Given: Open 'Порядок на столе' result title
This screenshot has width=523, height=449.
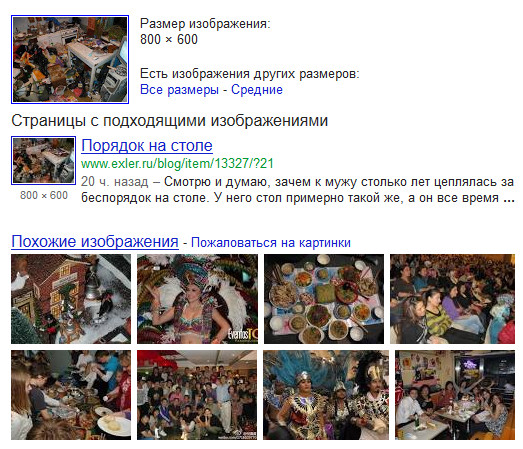Looking at the screenshot, I should [x=147, y=146].
